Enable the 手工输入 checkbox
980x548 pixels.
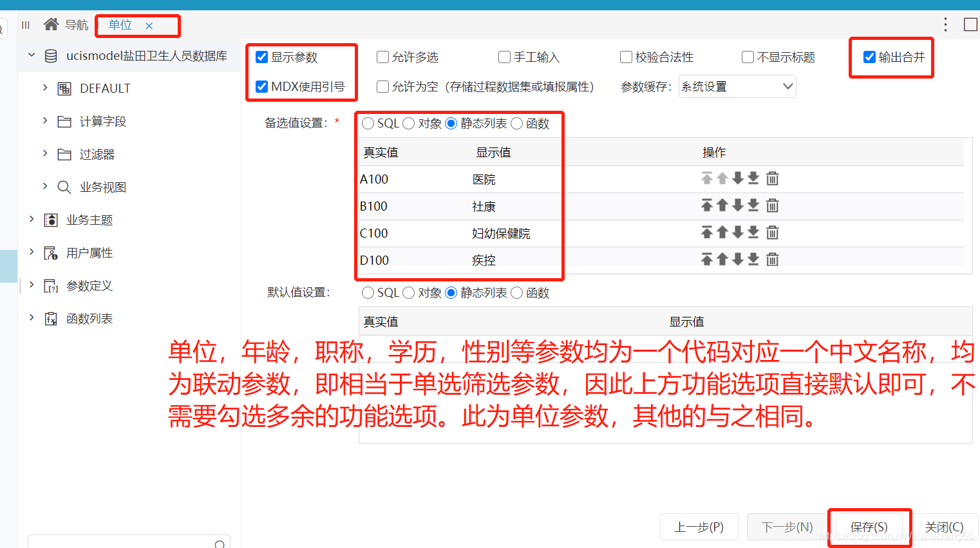505,57
